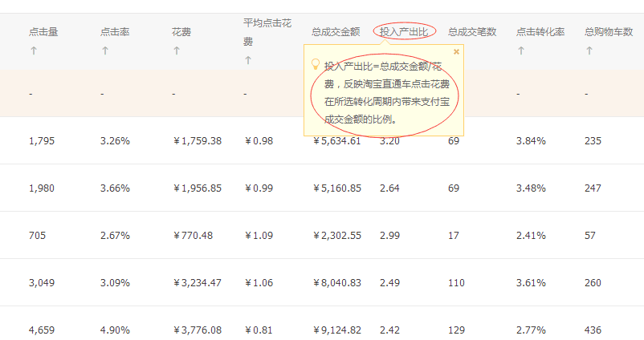Click the 4.90% click rate cell
The width and height of the screenshot is (644, 340).
(x=115, y=330)
